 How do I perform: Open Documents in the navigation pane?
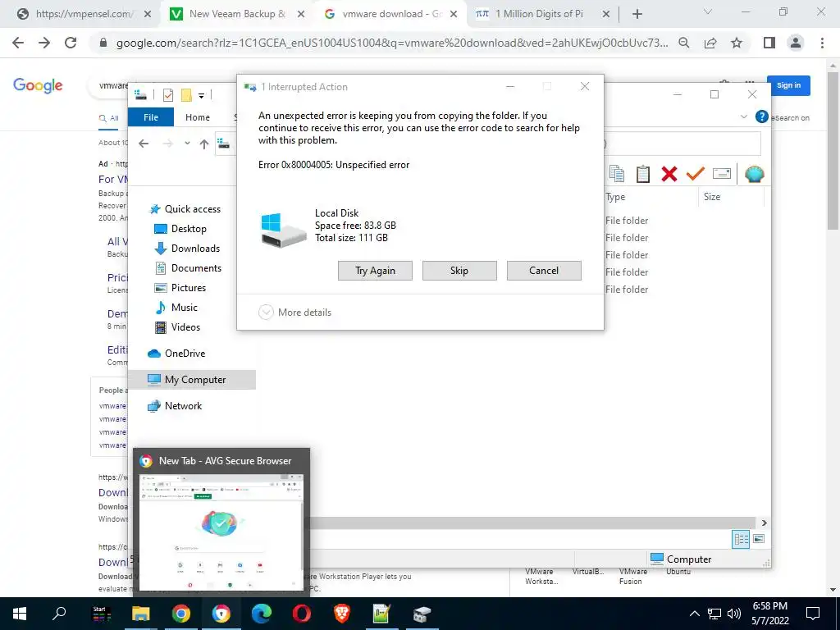[188, 268]
